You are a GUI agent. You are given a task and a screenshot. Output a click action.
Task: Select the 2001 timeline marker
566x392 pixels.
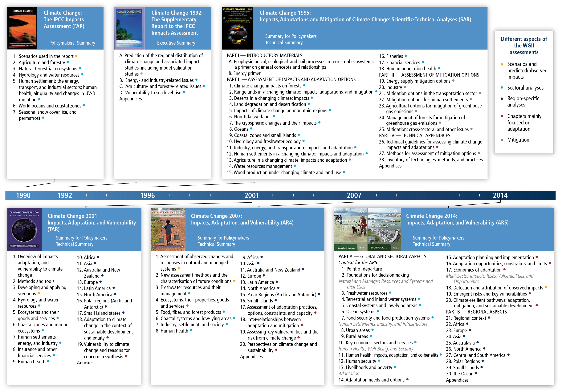tap(252, 195)
